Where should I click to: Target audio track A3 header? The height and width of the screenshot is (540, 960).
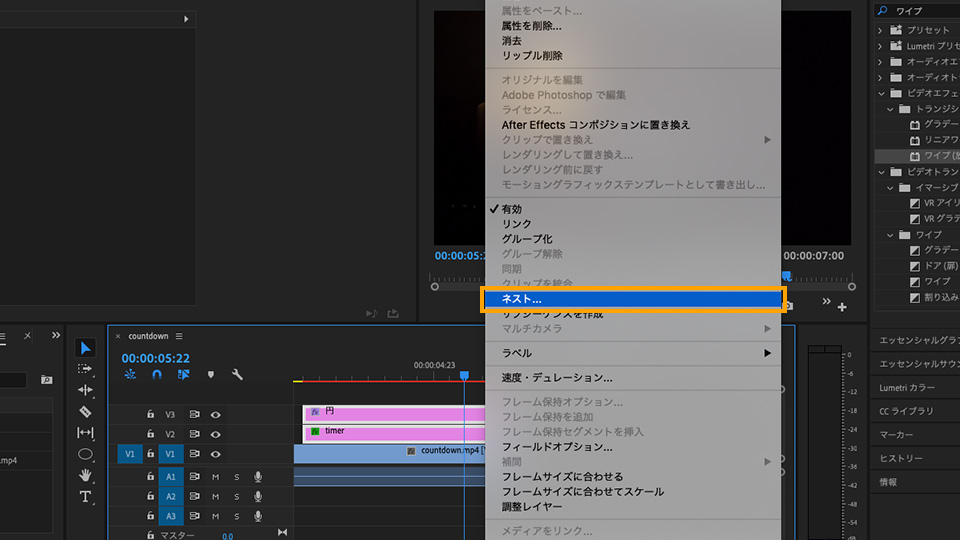coord(171,516)
